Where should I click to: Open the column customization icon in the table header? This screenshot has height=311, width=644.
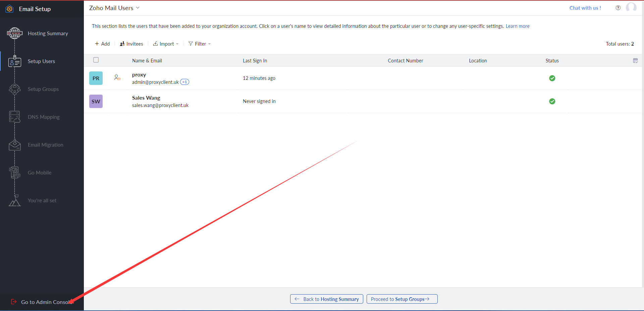click(635, 61)
